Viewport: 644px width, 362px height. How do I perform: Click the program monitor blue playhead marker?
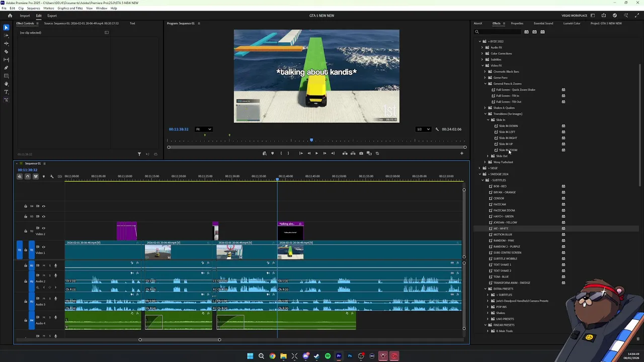[x=311, y=140]
